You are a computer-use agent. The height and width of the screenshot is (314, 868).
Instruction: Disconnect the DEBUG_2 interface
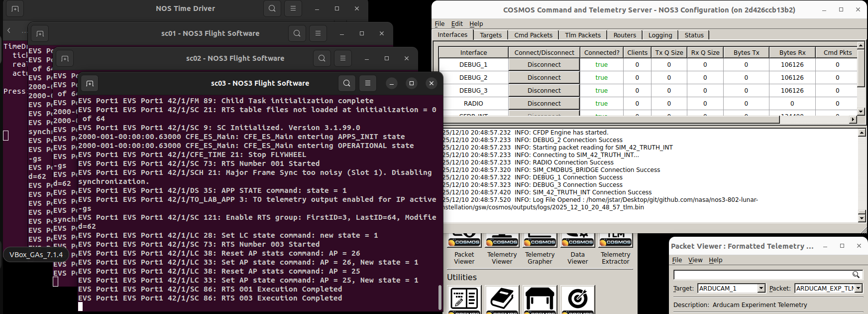tap(544, 77)
